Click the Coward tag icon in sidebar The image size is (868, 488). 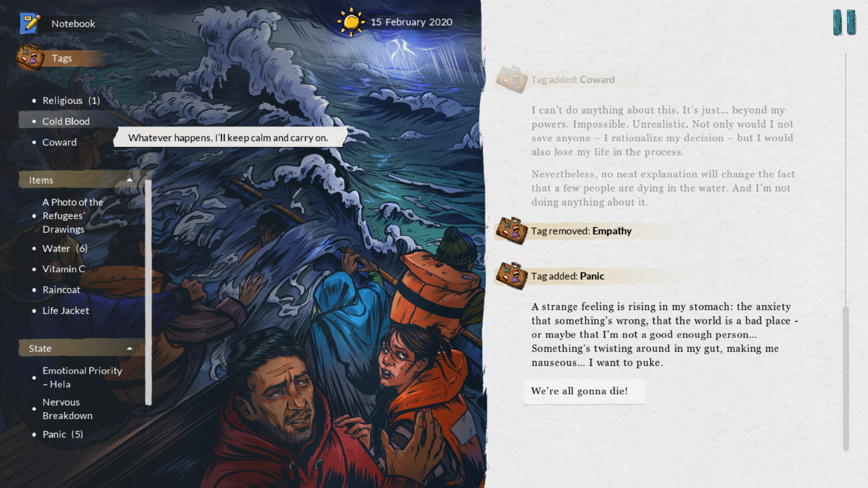pyautogui.click(x=34, y=142)
